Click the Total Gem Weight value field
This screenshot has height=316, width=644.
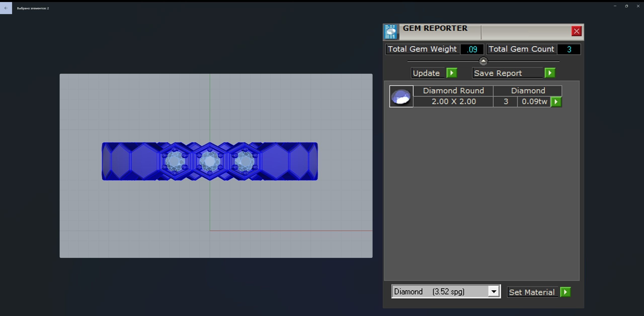point(472,49)
